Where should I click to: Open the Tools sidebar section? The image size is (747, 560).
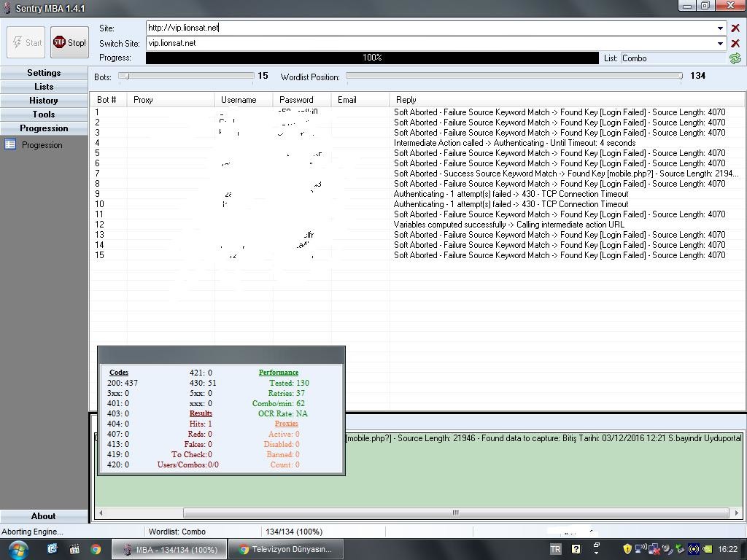[44, 114]
